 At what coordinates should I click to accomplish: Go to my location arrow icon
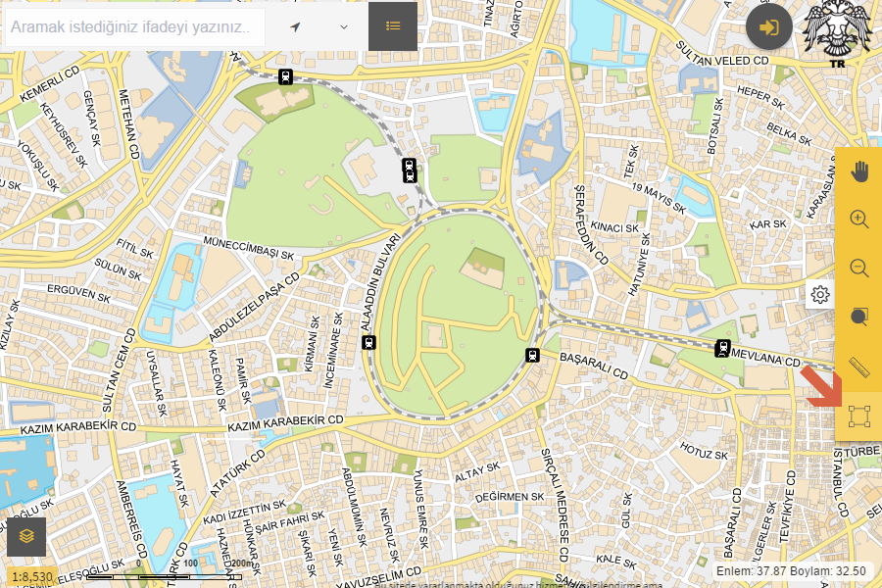[295, 26]
